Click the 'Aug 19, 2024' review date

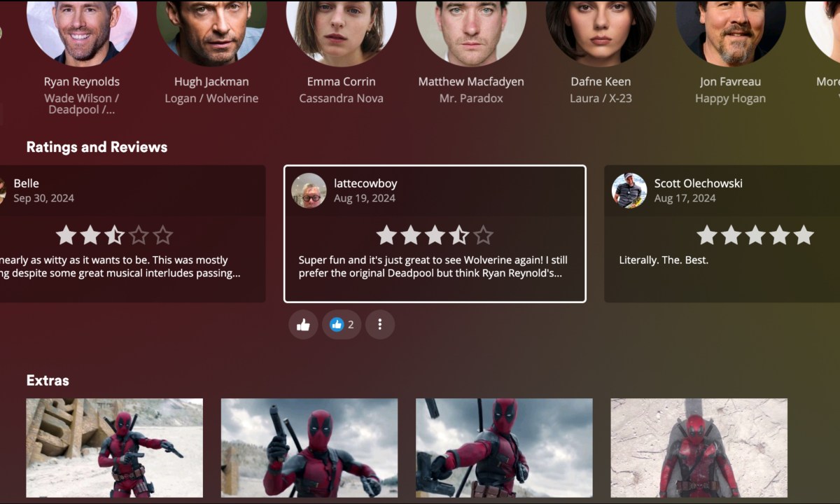365,199
